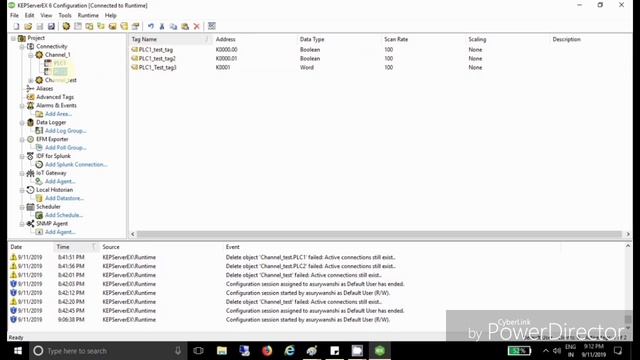Select the Aliases tree item
This screenshot has width=640, height=360.
click(44, 89)
